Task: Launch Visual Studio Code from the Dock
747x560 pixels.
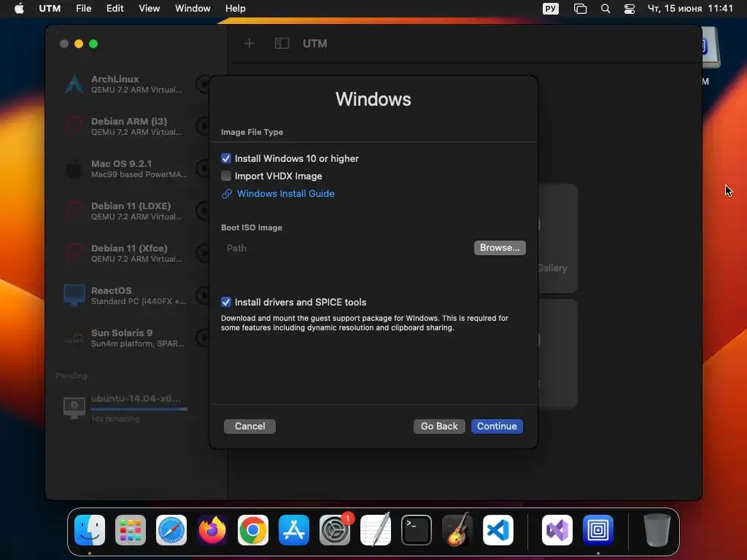Action: (x=498, y=530)
